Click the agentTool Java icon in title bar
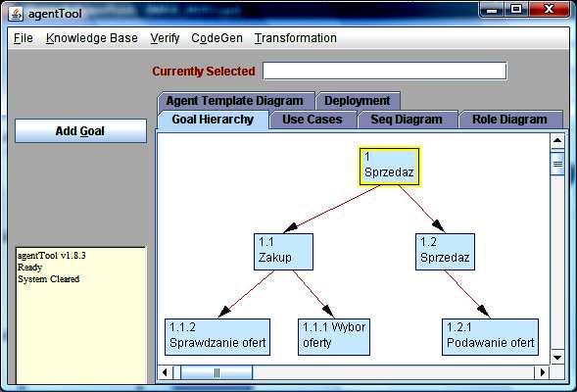This screenshot has height=392, width=577. 16,14
